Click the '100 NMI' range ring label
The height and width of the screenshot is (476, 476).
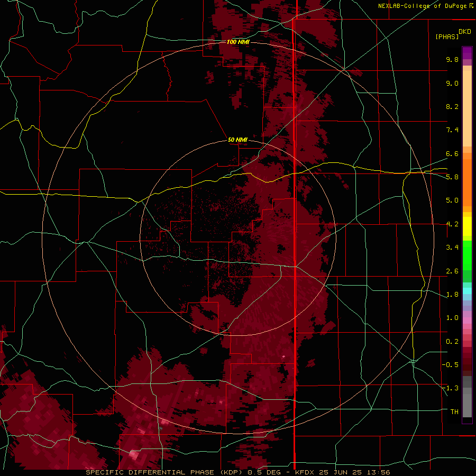tap(238, 42)
